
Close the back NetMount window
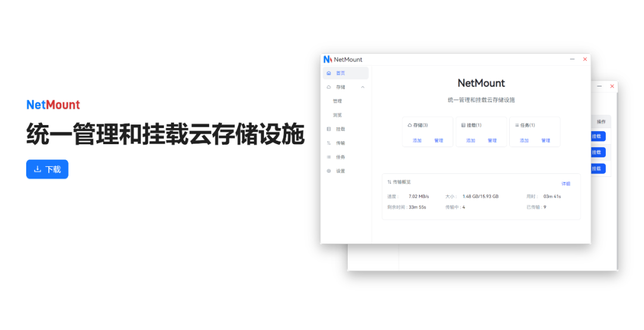click(x=612, y=86)
